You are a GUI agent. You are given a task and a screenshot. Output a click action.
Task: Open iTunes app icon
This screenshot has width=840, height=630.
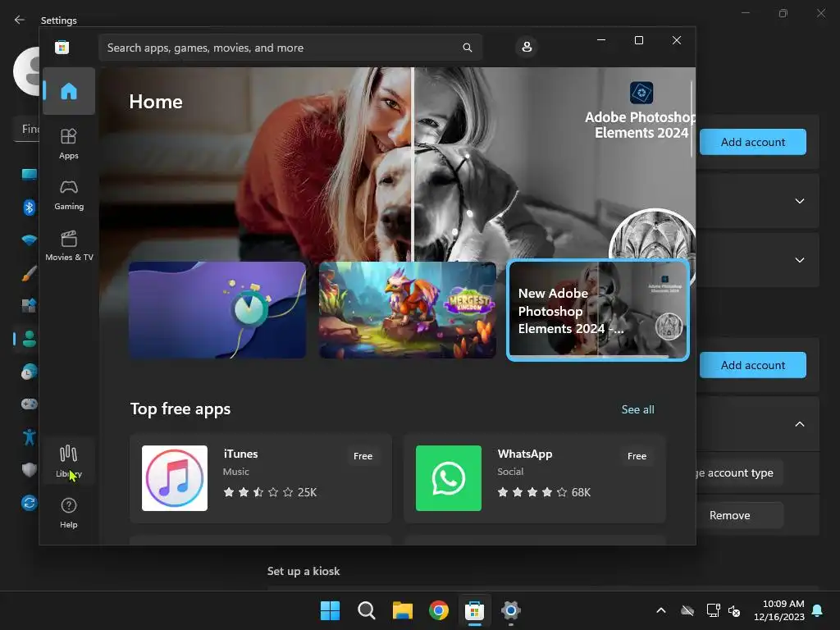click(175, 478)
